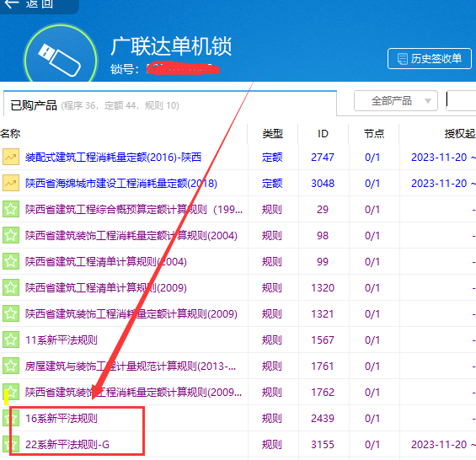
Task: Click ID value 3048
Action: (x=323, y=184)
